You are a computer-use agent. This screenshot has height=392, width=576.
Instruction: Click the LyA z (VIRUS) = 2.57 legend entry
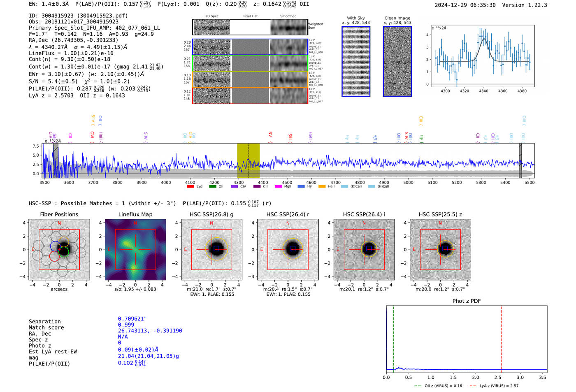[x=494, y=386]
